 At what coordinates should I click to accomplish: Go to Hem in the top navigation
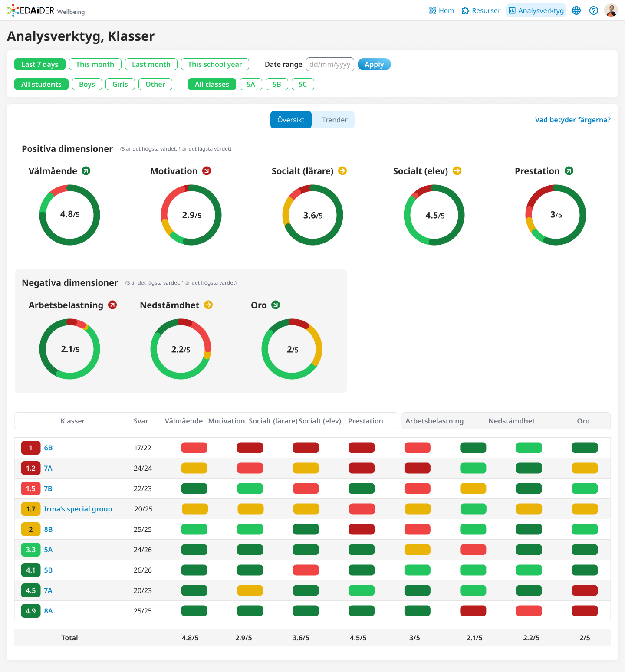point(441,10)
